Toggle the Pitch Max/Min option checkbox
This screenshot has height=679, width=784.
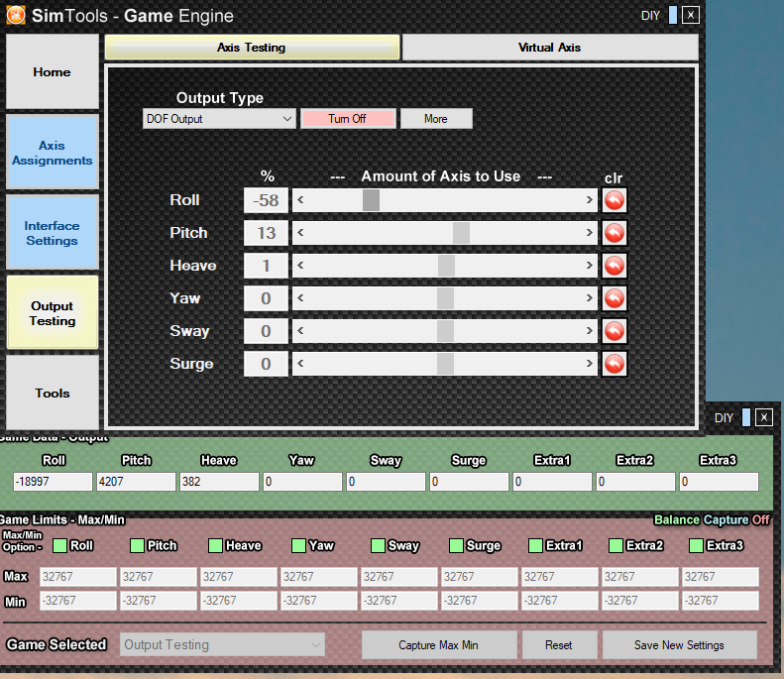pyautogui.click(x=137, y=545)
